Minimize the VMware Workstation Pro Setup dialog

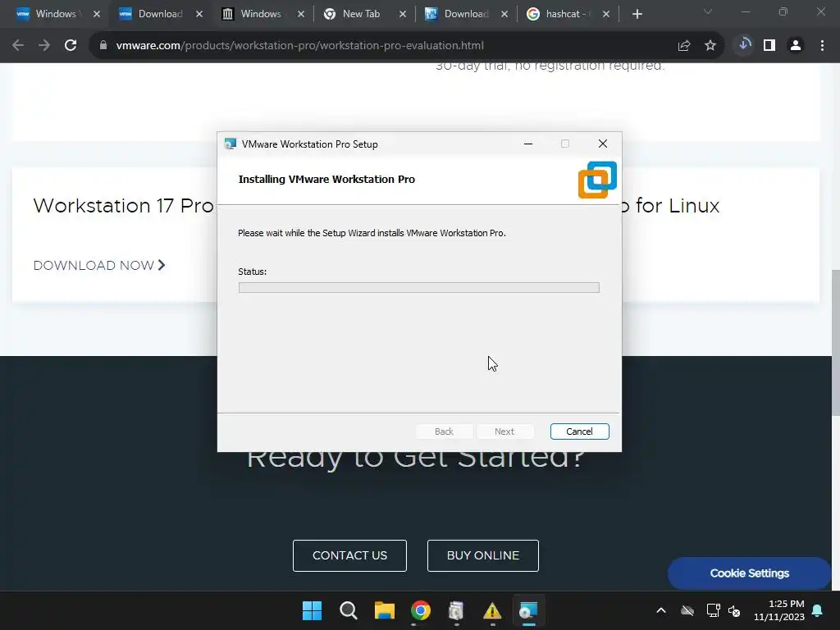(528, 144)
